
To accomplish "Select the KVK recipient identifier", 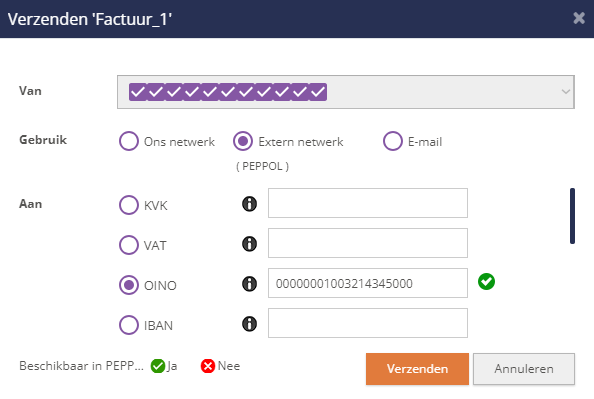I will (129, 205).
